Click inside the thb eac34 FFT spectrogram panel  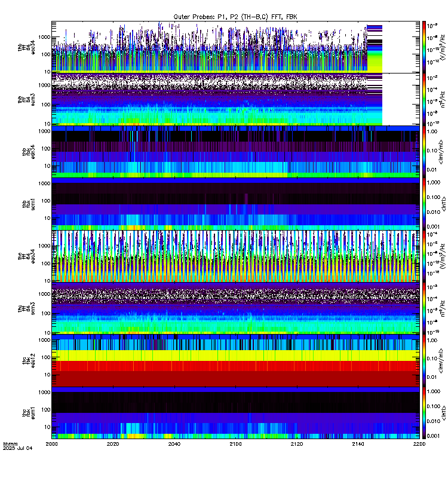point(235,47)
